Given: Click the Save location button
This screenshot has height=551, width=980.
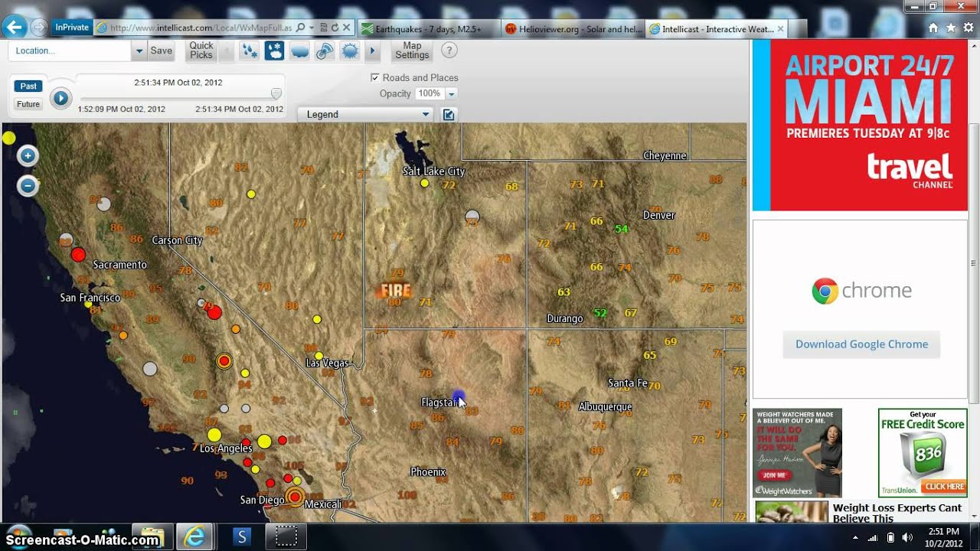Looking at the screenshot, I should coord(161,51).
